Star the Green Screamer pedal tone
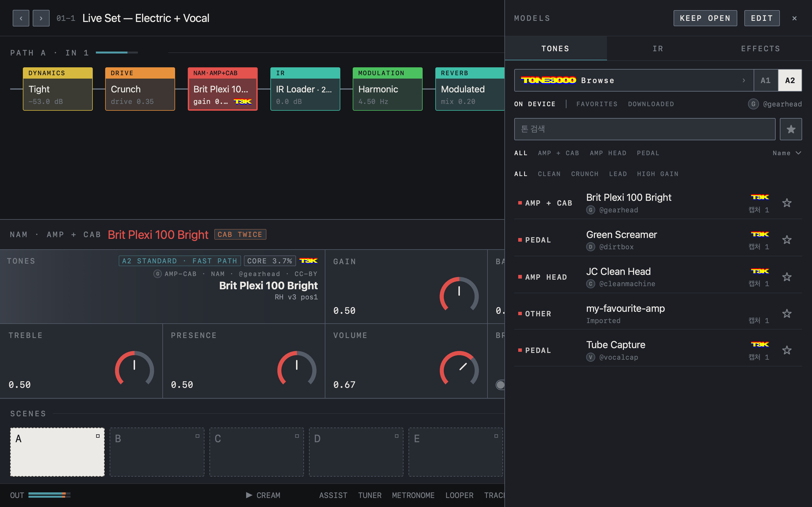812x507 pixels. coord(787,240)
